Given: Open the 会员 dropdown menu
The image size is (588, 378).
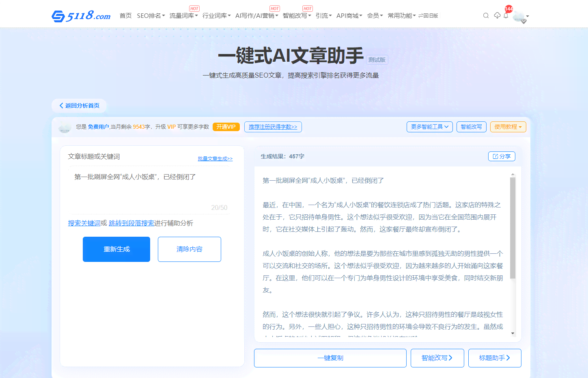Looking at the screenshot, I should (375, 15).
